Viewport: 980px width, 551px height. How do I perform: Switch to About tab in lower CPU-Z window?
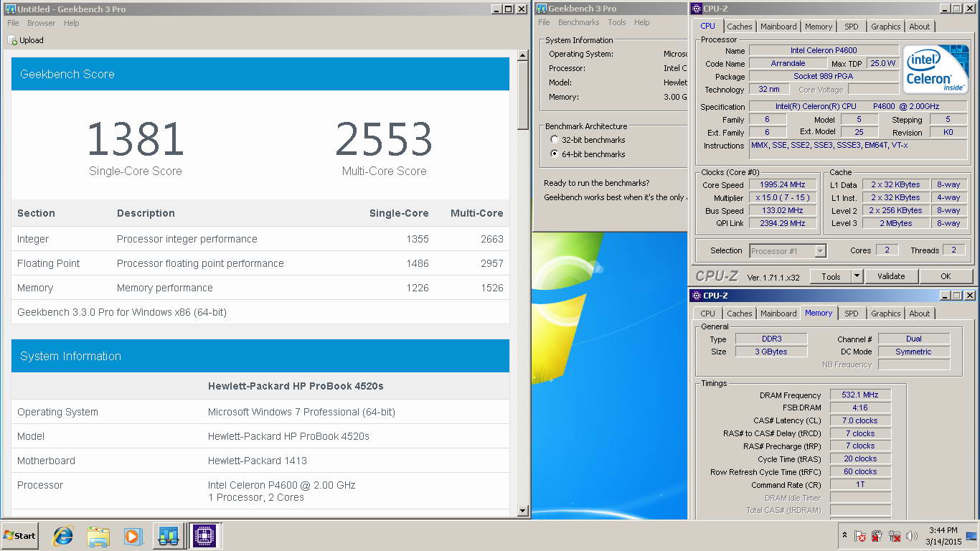[x=920, y=314]
